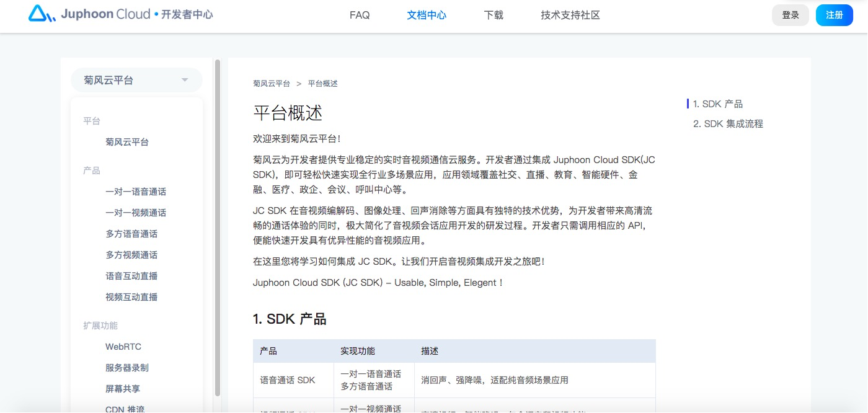Open CDN 推流 in the sidebar
This screenshot has height=413, width=868.
(125, 409)
